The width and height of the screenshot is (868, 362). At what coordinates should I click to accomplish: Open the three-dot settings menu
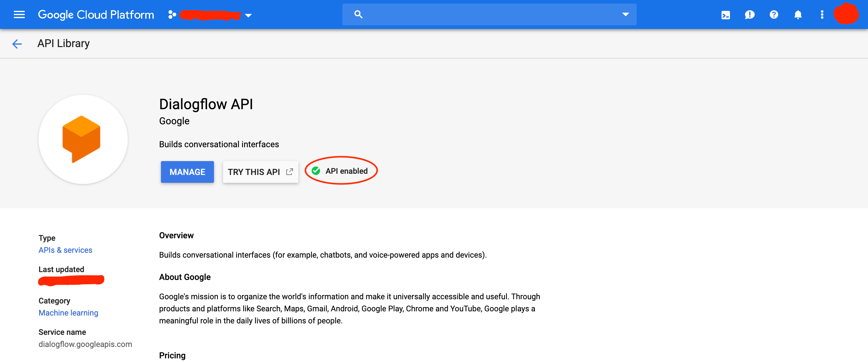(822, 15)
